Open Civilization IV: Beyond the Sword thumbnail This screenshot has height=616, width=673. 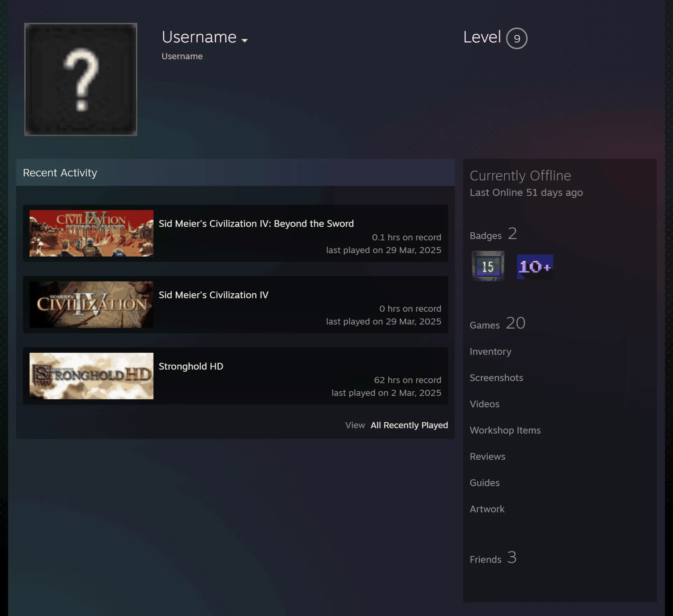tap(91, 233)
